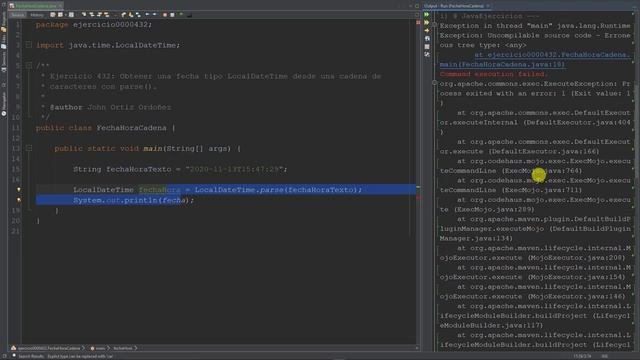Collapse the import statement fold marker

click(x=29, y=44)
